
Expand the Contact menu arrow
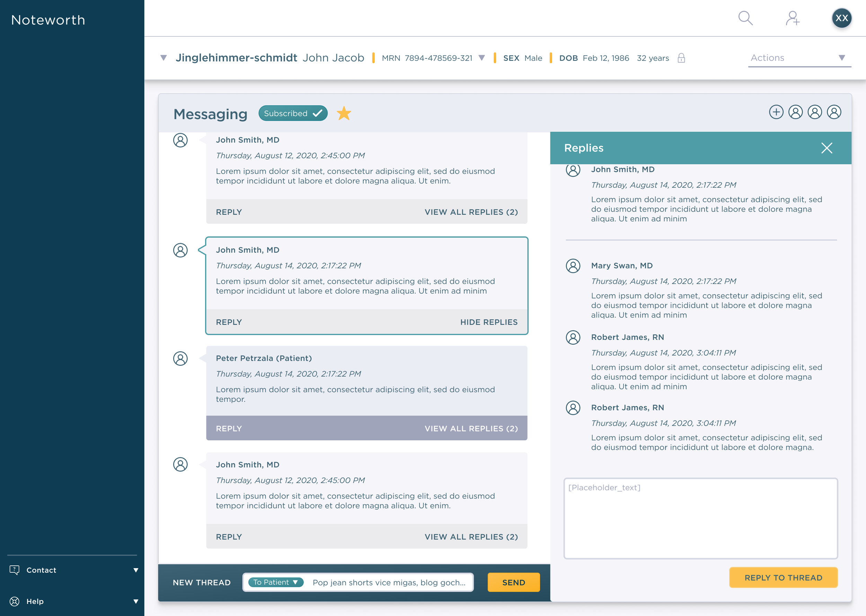coord(136,570)
